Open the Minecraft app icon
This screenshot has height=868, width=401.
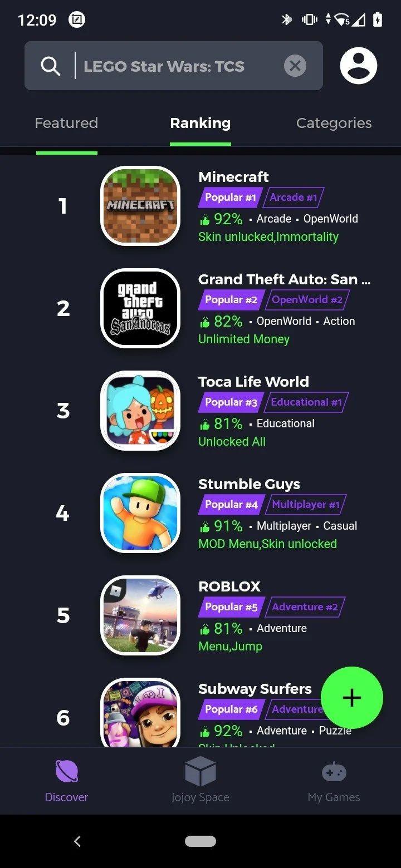tap(140, 206)
